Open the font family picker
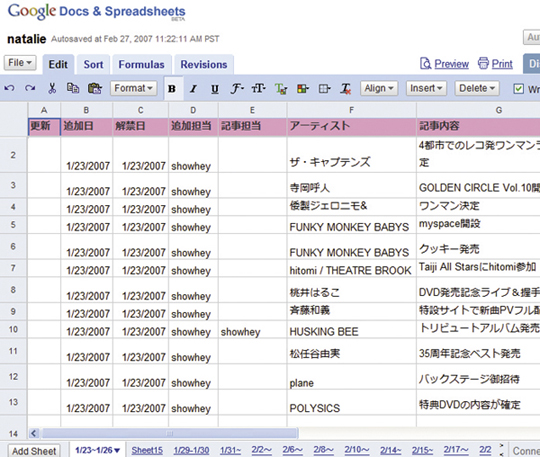This screenshot has height=457, width=540. (237, 89)
